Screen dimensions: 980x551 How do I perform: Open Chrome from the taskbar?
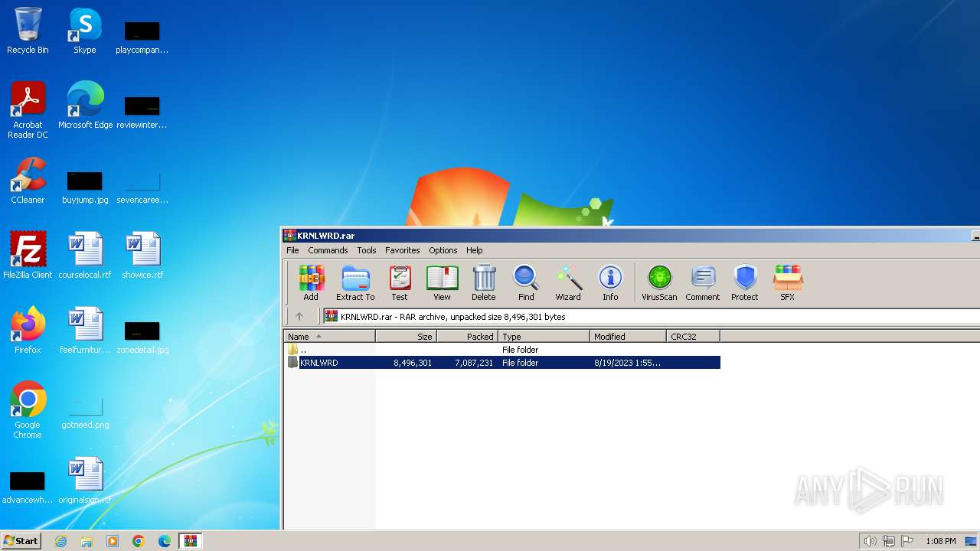139,541
